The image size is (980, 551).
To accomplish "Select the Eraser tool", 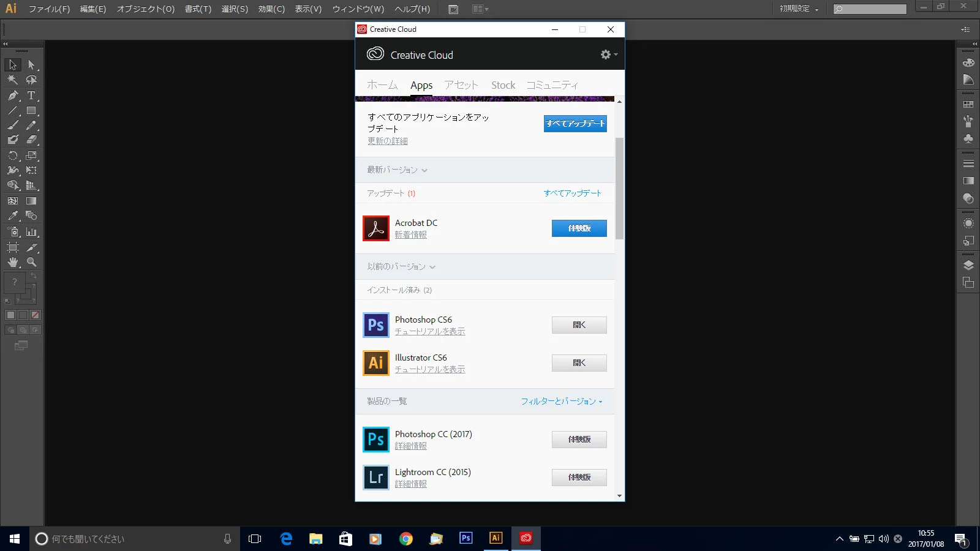I will click(31, 140).
